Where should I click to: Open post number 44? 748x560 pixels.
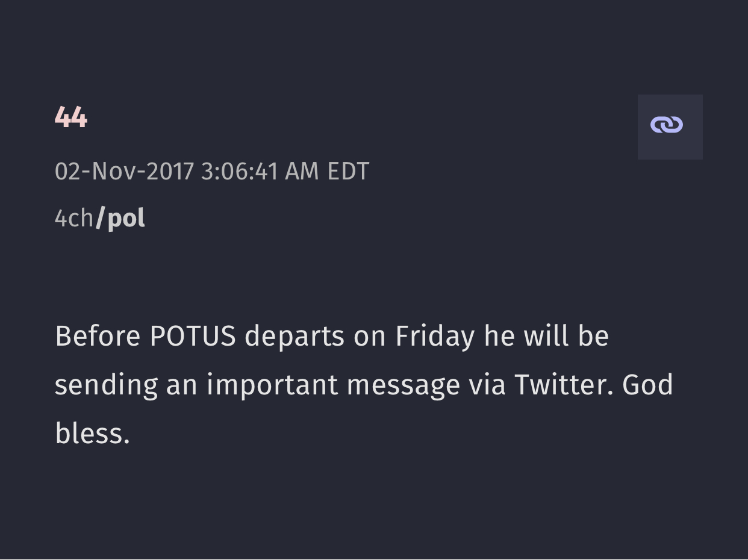[x=71, y=117]
